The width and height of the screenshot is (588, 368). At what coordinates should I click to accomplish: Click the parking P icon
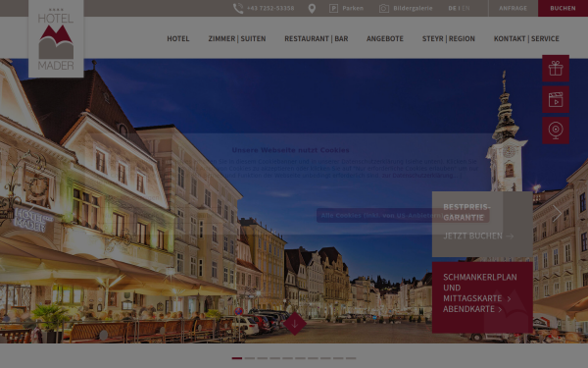coord(333,8)
